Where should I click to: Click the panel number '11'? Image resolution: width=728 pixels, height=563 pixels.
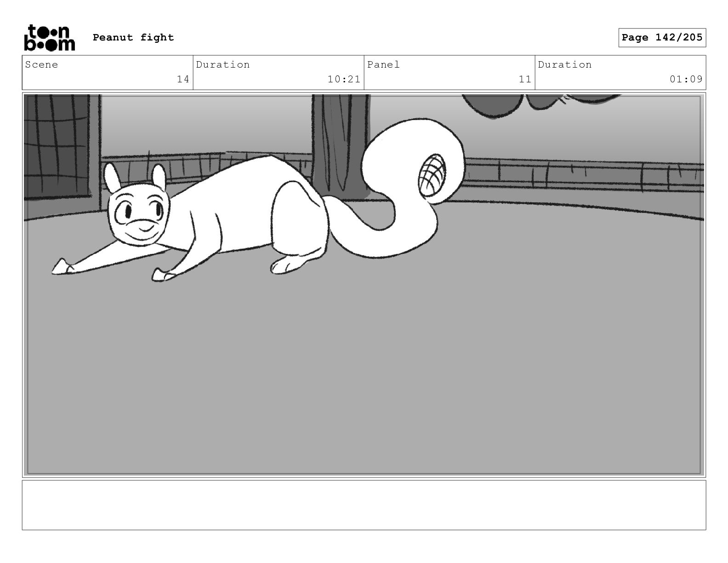pos(525,79)
